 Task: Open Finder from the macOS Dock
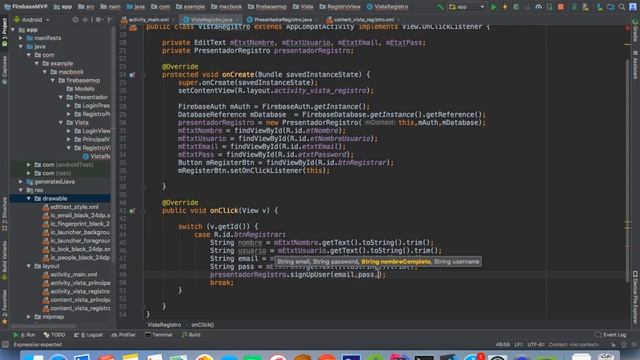[x=33, y=358]
